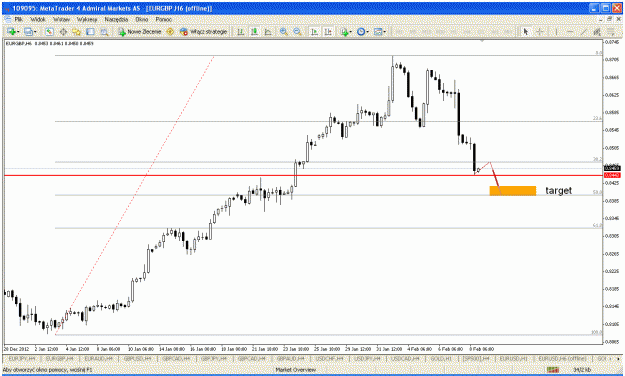
Task: Select the Horizontal Line drawing tool
Action: click(x=570, y=31)
